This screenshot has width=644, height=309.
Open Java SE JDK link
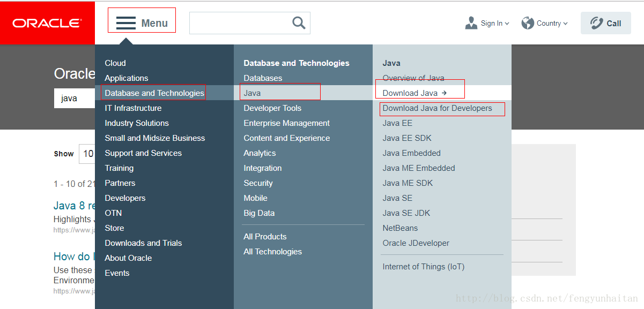coord(406,213)
